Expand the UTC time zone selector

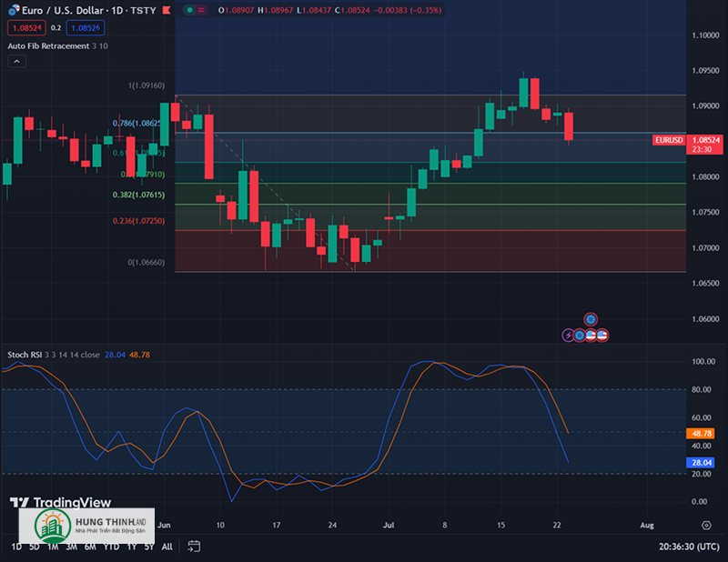tap(688, 547)
